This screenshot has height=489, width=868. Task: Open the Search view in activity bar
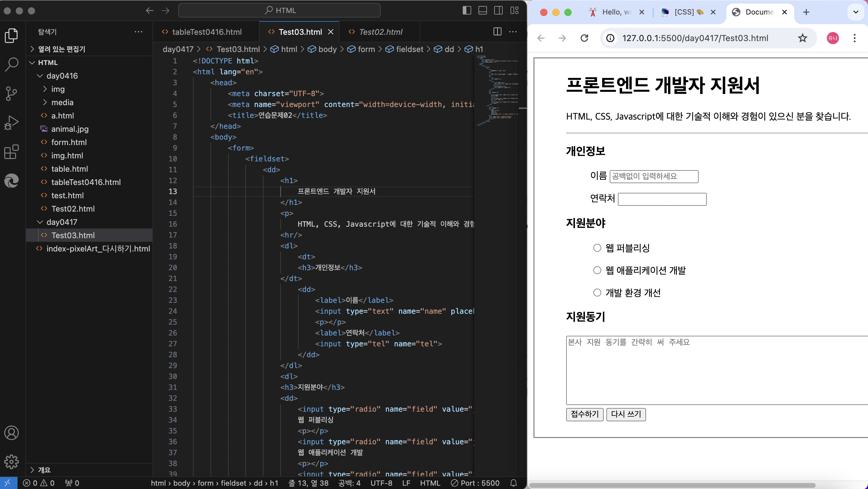click(x=11, y=64)
